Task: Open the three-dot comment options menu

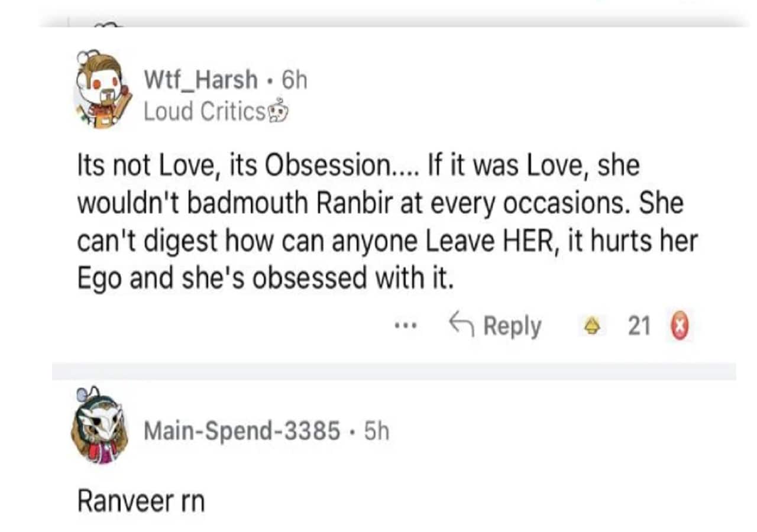Action: coord(407,325)
